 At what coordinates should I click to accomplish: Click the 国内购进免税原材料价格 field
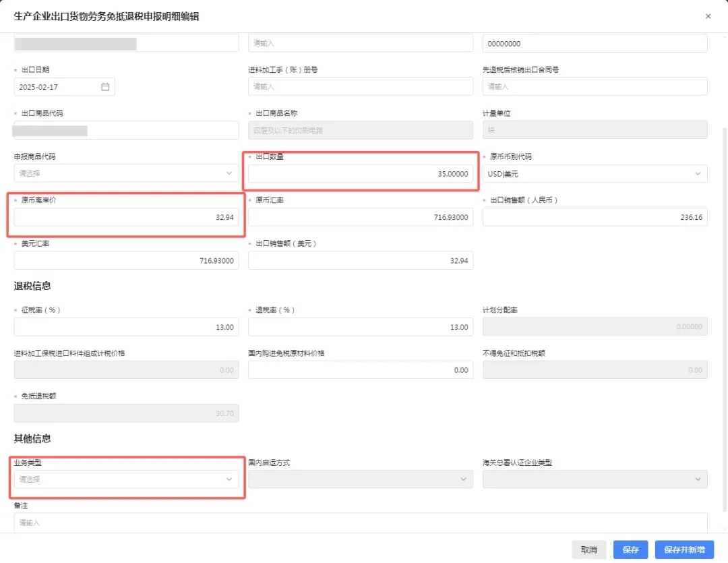click(x=360, y=369)
